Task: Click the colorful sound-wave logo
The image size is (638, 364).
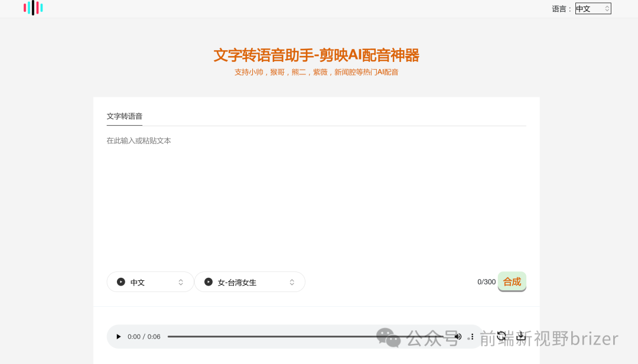Action: 33,8
